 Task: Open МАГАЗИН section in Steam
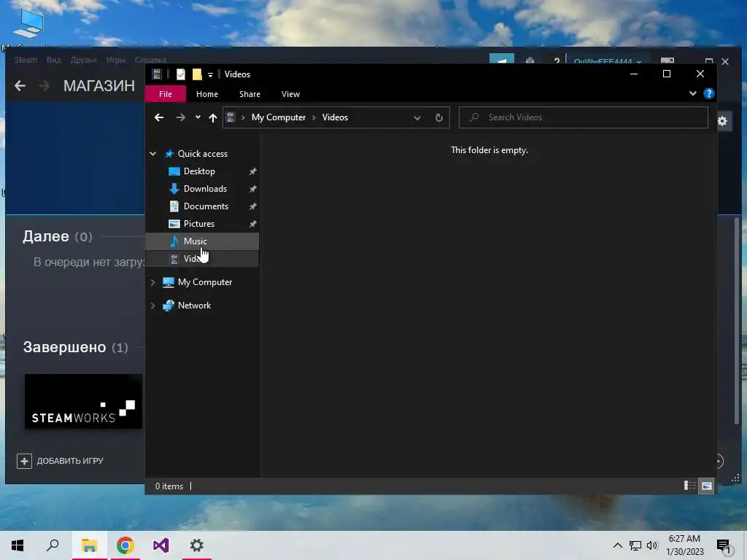coord(99,86)
